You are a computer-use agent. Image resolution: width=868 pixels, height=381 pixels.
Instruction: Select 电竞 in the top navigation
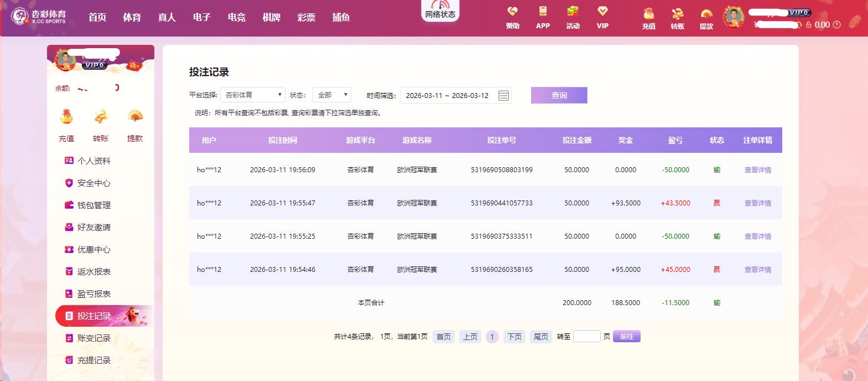coord(237,18)
